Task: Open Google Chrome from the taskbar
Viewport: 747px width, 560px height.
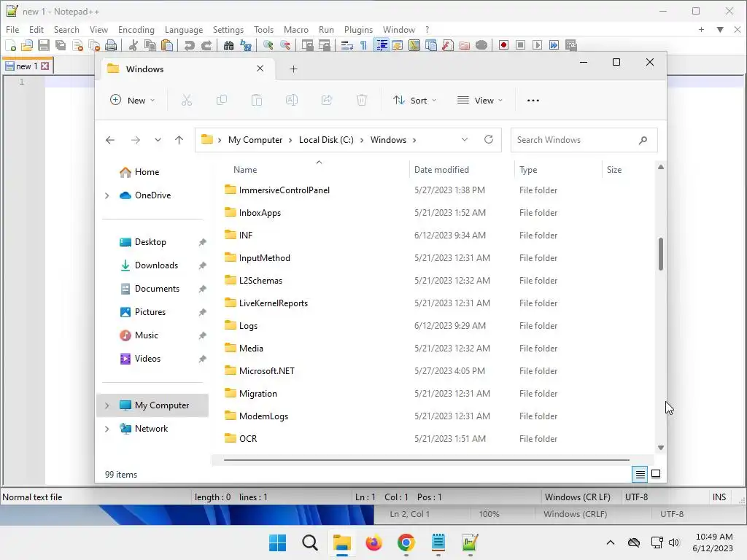Action: (406, 542)
